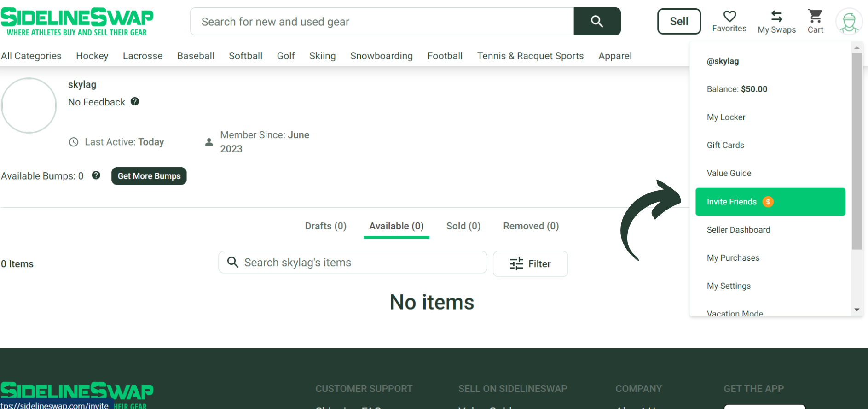868x409 pixels.
Task: Click the help icon beside Available Bumps
Action: 96,175
